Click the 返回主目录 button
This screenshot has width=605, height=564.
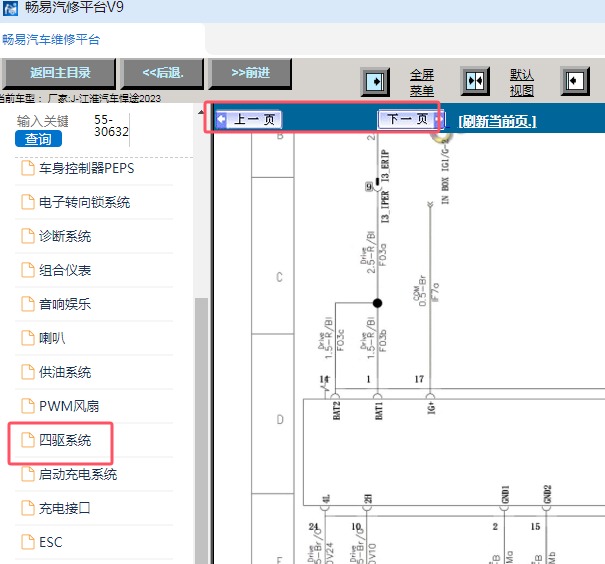coord(59,73)
